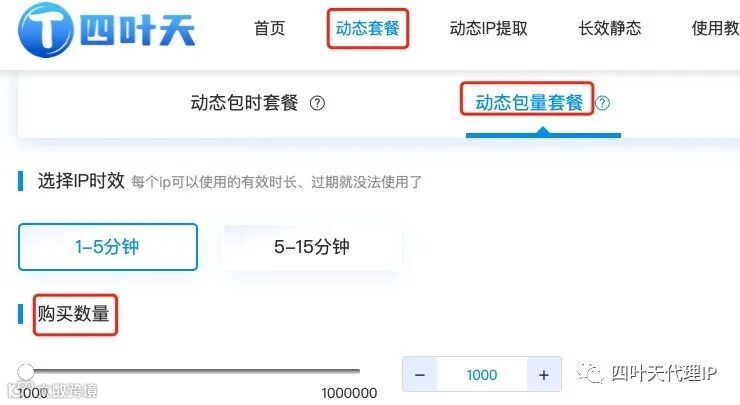
Task: Open the 动态套餐 navigation item
Action: point(367,28)
